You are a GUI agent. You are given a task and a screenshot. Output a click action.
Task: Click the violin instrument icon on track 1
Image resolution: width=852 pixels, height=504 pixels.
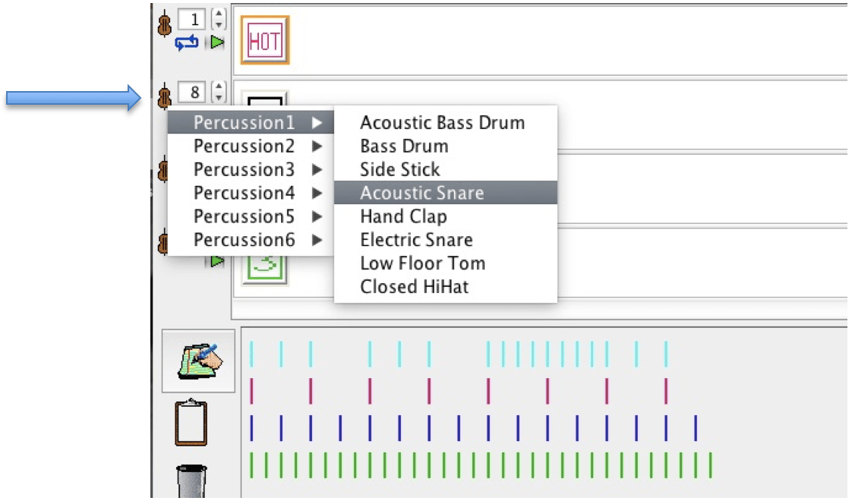[x=164, y=24]
